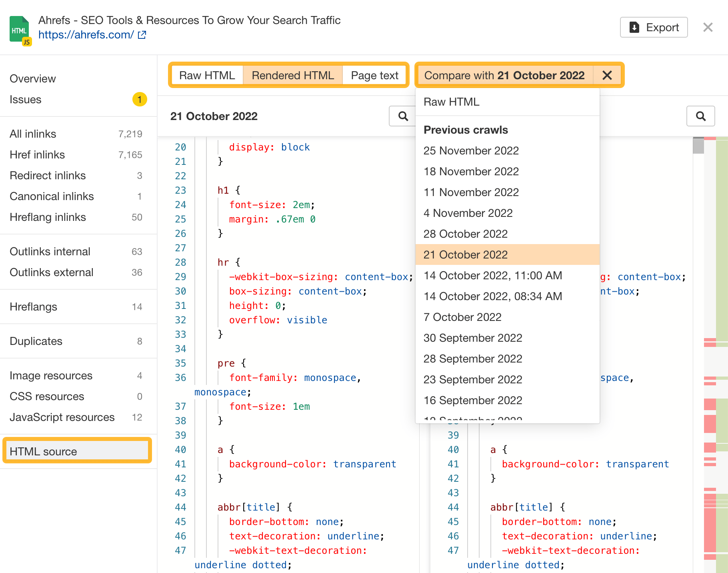This screenshot has height=573, width=728.
Task: Open search in the right comparison pane
Action: [701, 116]
